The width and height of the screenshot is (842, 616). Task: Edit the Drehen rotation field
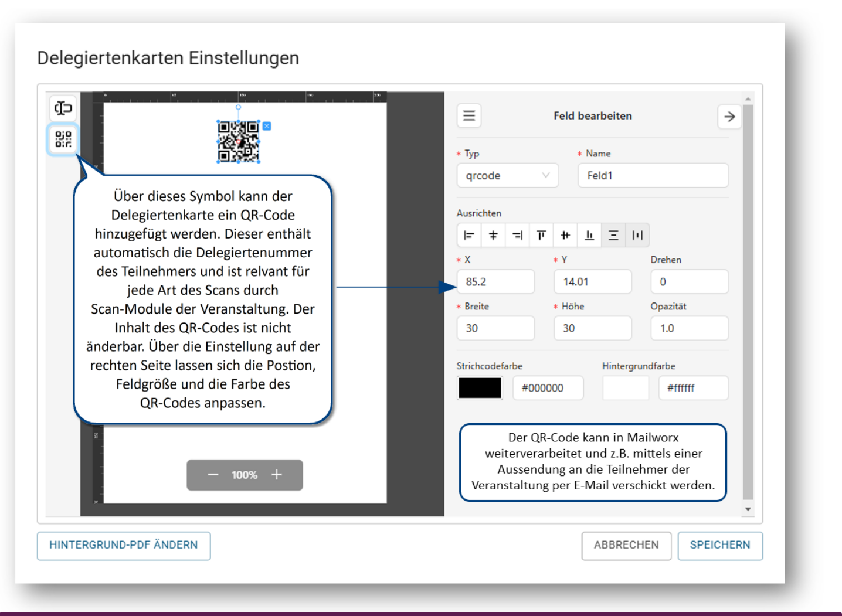(x=690, y=281)
